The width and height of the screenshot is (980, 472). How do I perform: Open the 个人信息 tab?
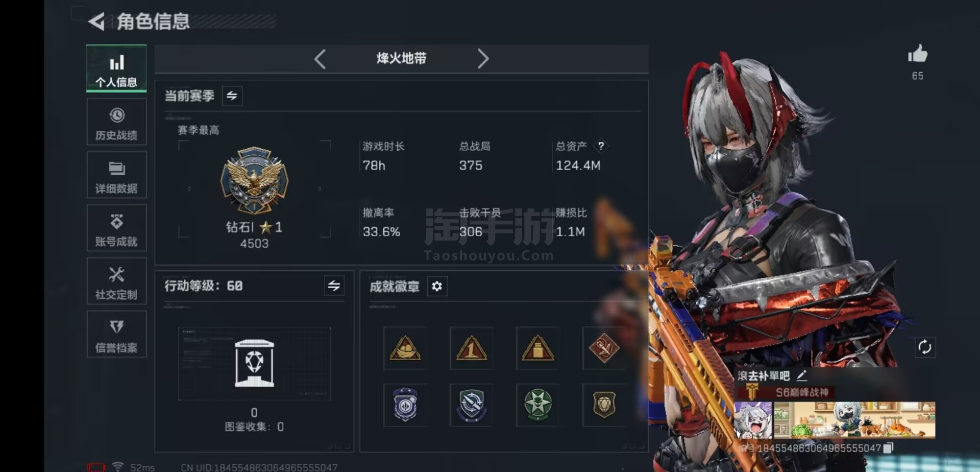(116, 68)
